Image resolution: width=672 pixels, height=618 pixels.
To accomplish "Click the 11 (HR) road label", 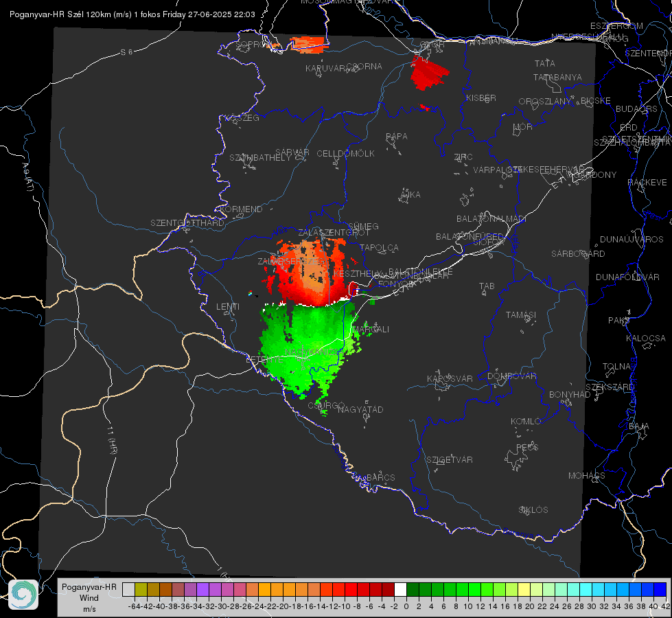I will coord(112,440).
